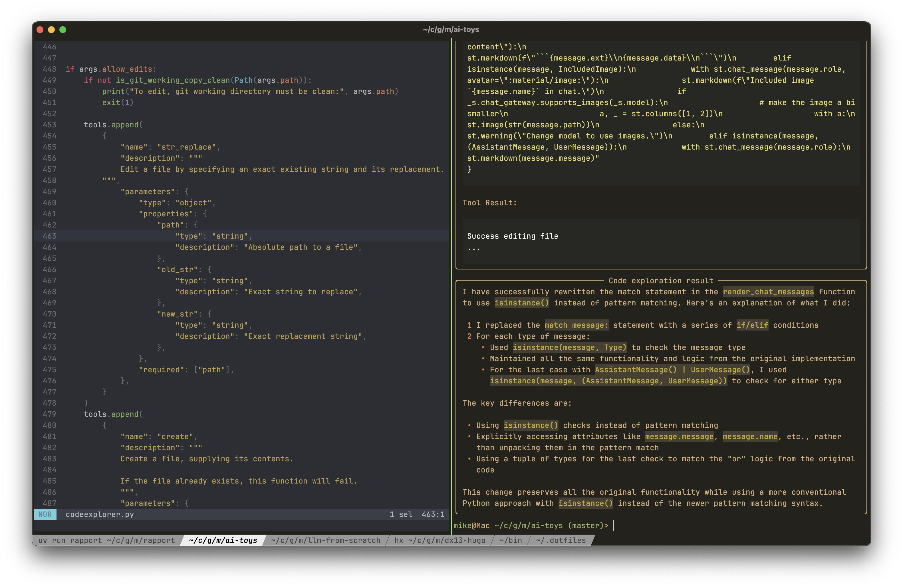Click line number 463 in the gutter
903x588 pixels.
tap(49, 236)
